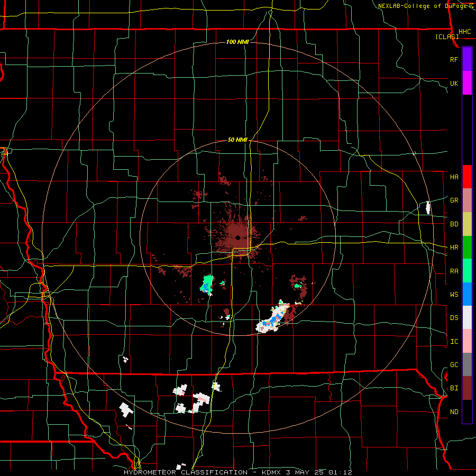The height and width of the screenshot is (476, 476).
Task: Click the 'HHC' product code text
Action: (x=464, y=32)
